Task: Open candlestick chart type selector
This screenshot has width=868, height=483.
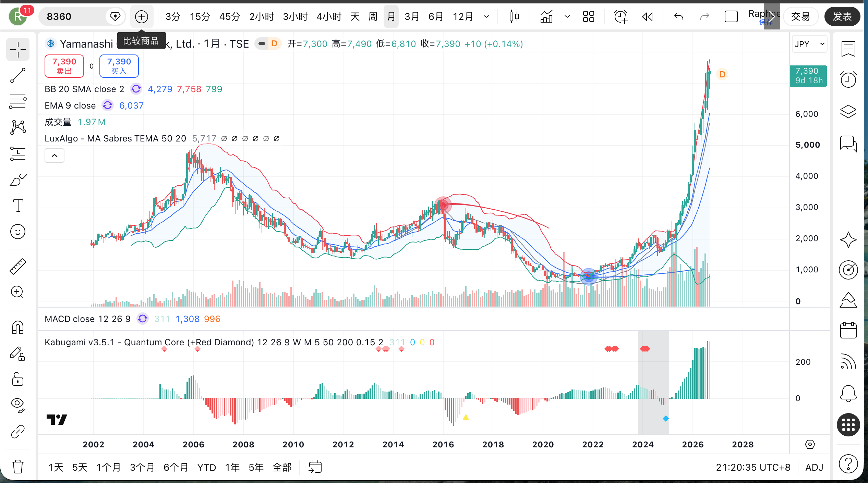Action: pos(514,16)
